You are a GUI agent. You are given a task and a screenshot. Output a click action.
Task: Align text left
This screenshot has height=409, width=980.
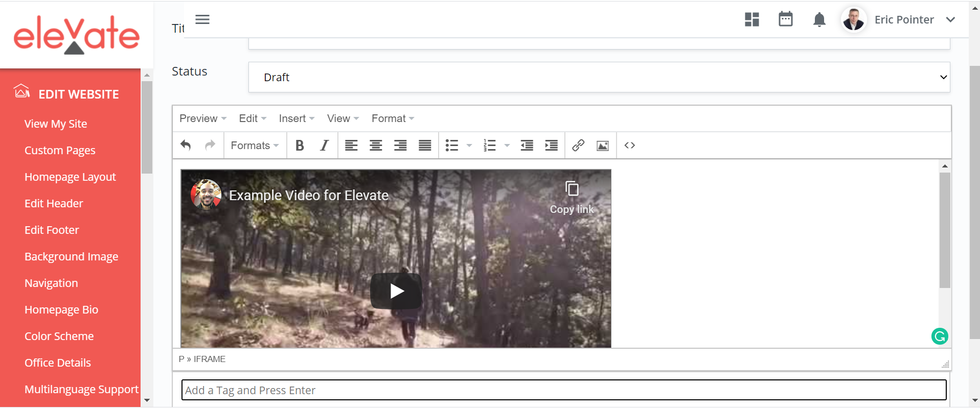point(351,146)
